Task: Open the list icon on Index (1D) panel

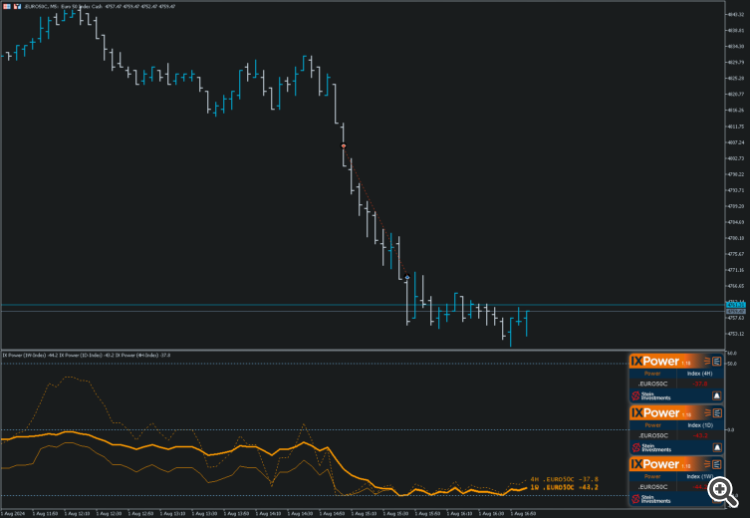Action: 717,413
